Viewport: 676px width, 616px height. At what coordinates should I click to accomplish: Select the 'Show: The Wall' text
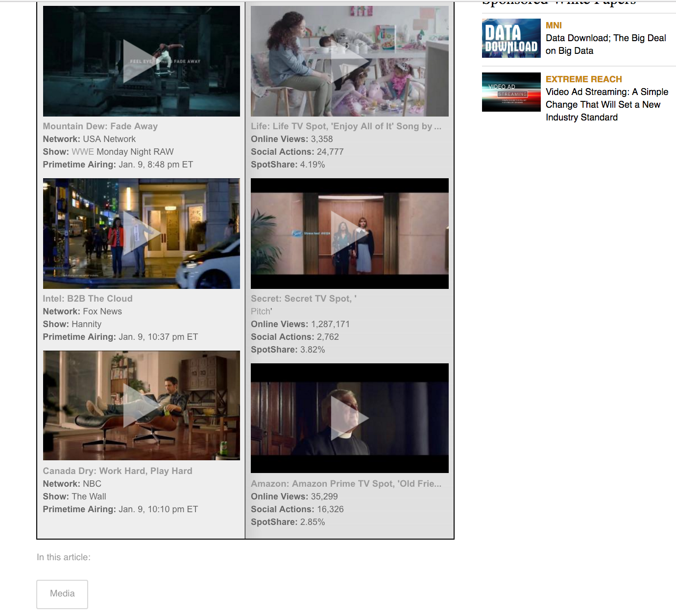coord(74,497)
